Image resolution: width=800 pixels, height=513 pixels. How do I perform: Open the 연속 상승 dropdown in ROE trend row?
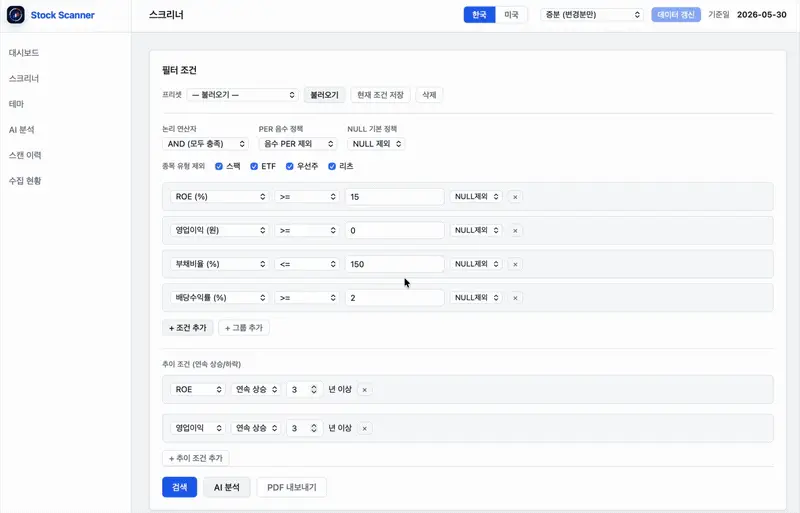(256, 389)
